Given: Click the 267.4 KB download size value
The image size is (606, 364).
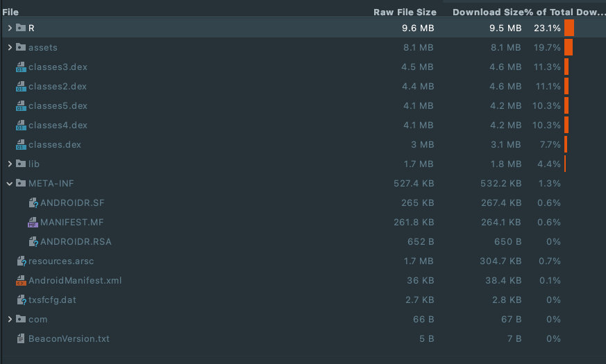Looking at the screenshot, I should (501, 203).
